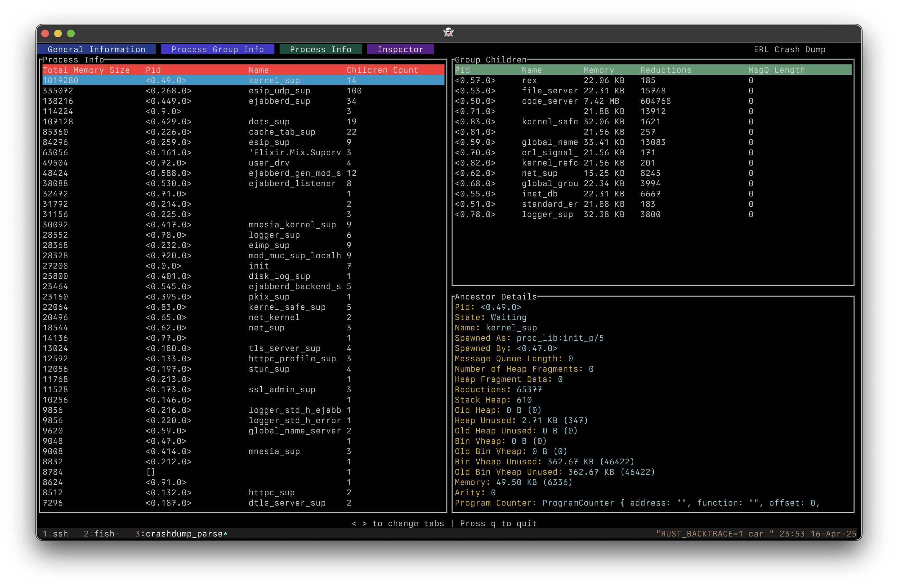The width and height of the screenshot is (898, 588).
Task: Click the ghost icon in title bar
Action: [x=448, y=33]
